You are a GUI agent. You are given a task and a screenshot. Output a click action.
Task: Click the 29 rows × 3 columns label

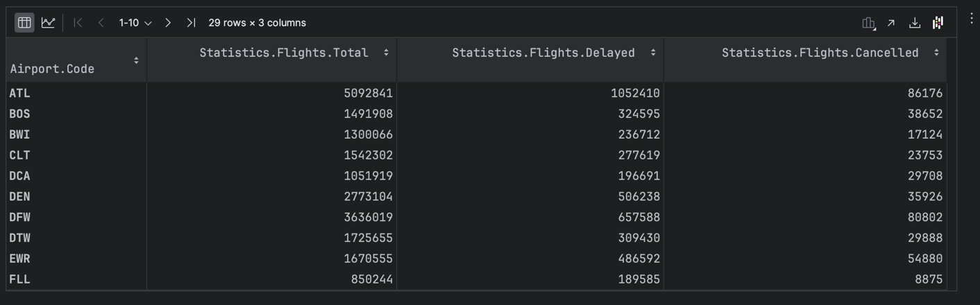pyautogui.click(x=257, y=23)
